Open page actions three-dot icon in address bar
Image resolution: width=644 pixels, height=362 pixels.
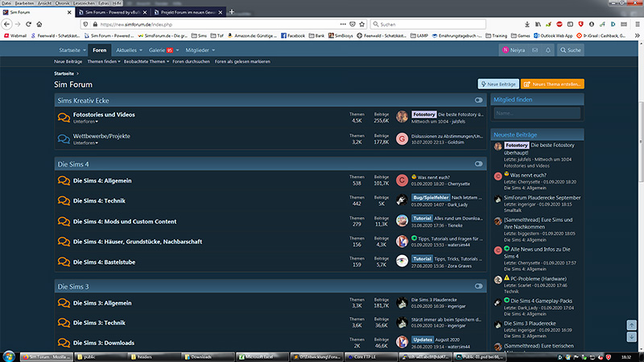click(343, 24)
